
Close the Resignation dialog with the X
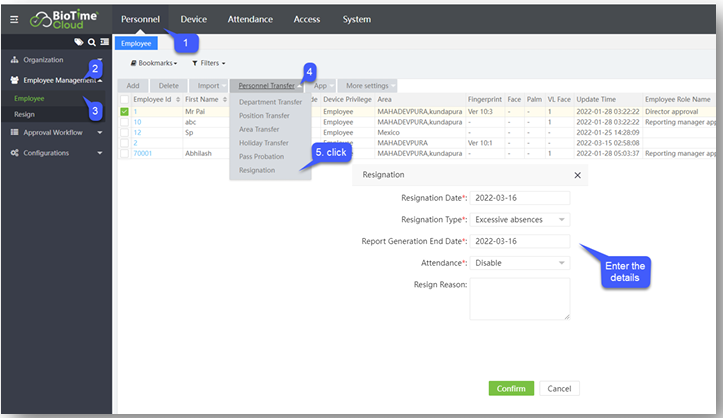coord(577,175)
